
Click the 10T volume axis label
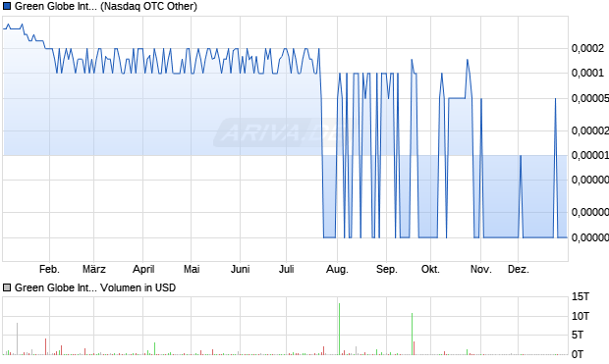(581, 316)
